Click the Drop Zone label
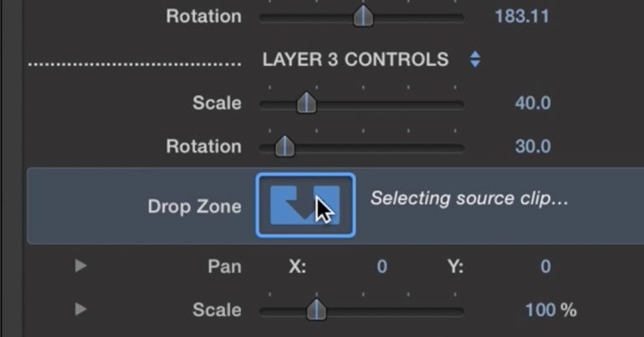The height and width of the screenshot is (337, 644). coord(194,206)
